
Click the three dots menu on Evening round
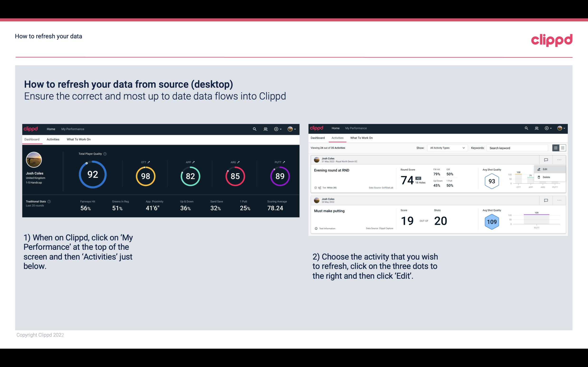pyautogui.click(x=559, y=159)
